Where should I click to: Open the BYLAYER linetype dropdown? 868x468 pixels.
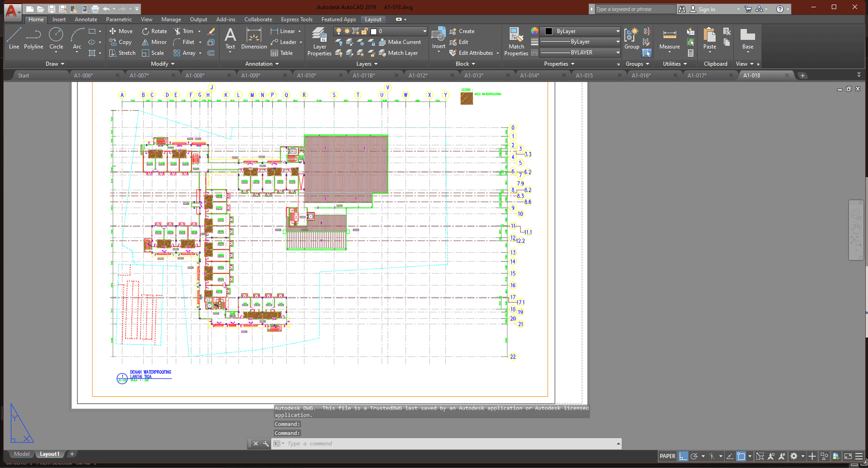coord(618,53)
